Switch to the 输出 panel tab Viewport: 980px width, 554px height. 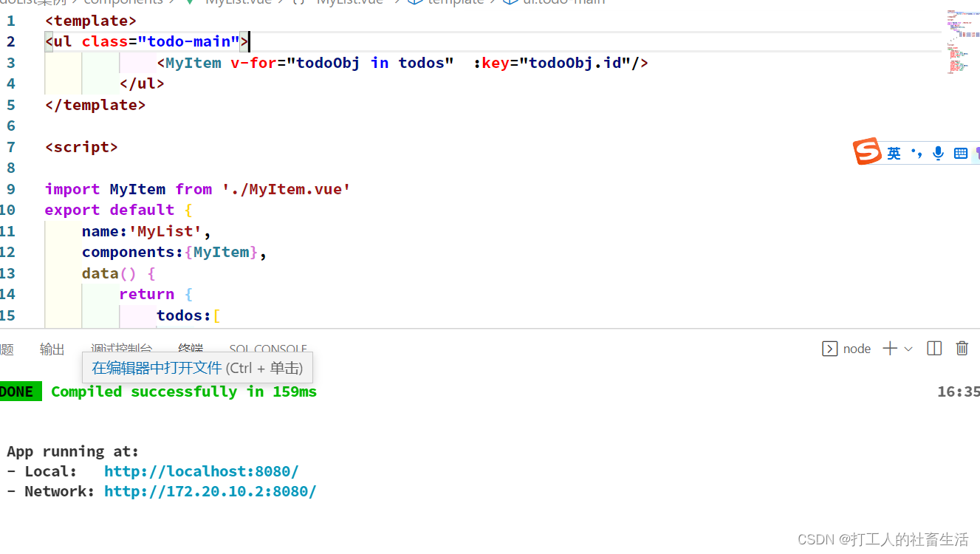(52, 349)
